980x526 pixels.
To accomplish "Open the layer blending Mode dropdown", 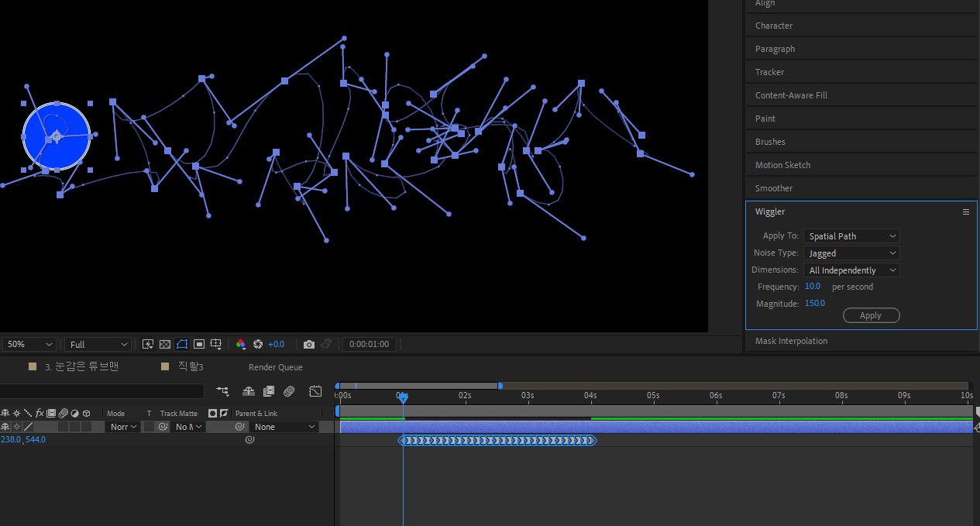I will 123,427.
